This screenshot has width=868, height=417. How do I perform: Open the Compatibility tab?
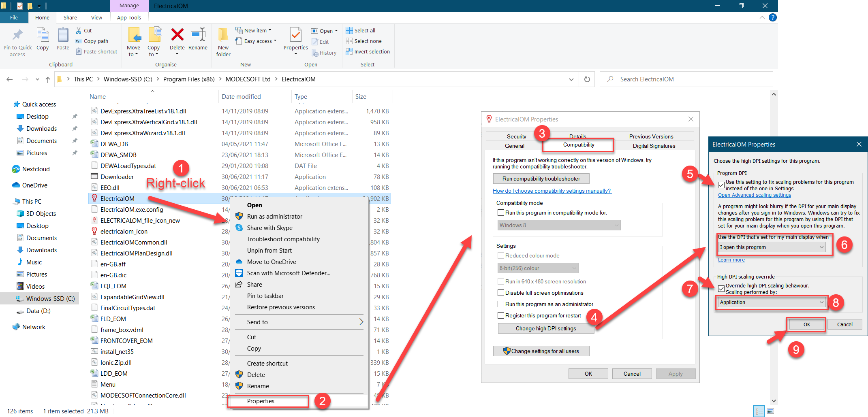[x=578, y=145]
